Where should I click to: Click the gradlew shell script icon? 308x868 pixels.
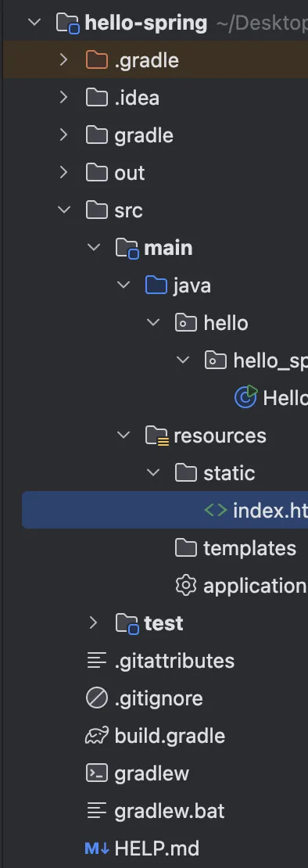(x=97, y=773)
